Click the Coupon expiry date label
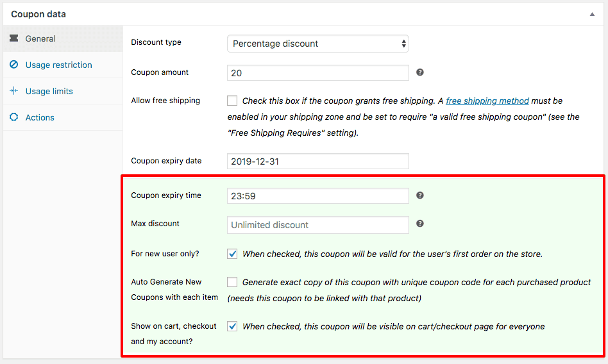The width and height of the screenshot is (608, 364). 166,161
